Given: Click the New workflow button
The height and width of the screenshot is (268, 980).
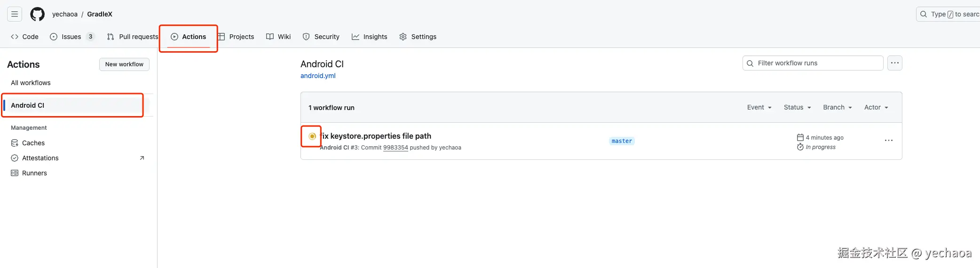Looking at the screenshot, I should [x=124, y=64].
